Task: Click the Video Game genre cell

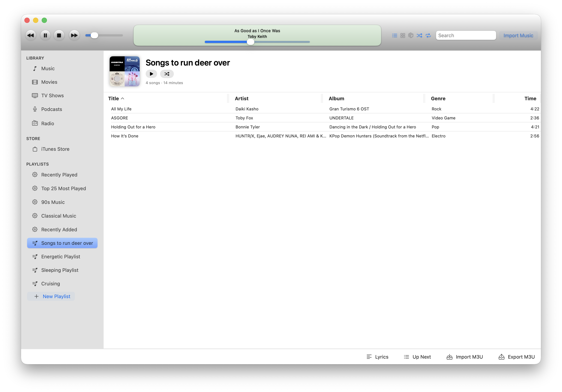Action: click(443, 118)
